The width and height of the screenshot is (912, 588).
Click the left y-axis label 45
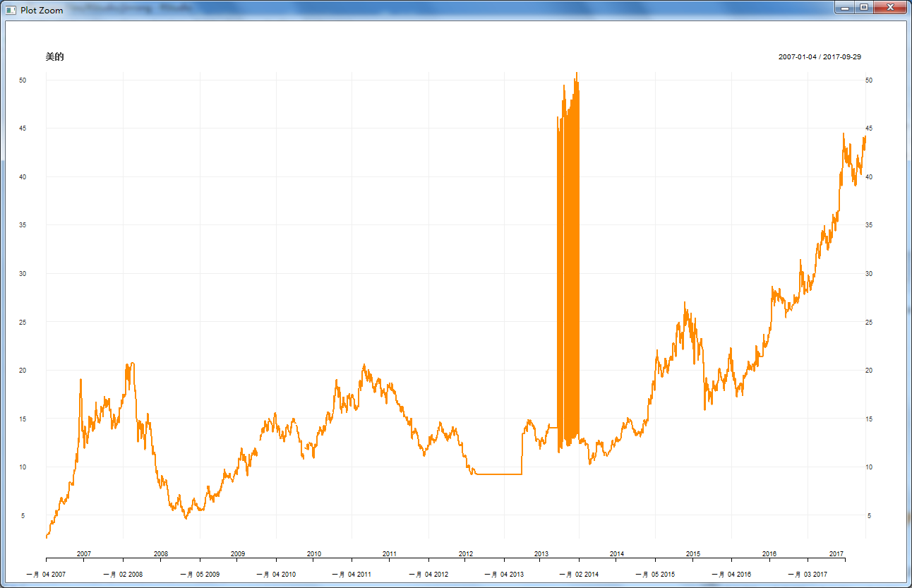pyautogui.click(x=23, y=128)
